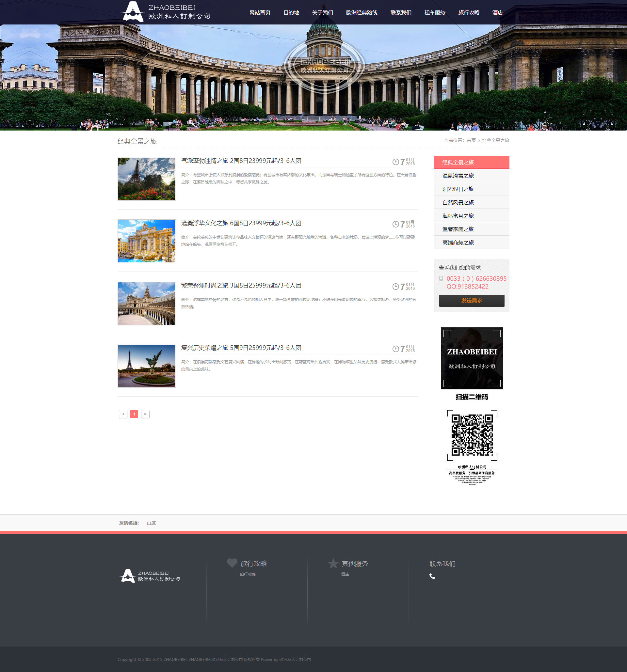Go to next page arrow
The width and height of the screenshot is (627, 672).
(x=145, y=414)
